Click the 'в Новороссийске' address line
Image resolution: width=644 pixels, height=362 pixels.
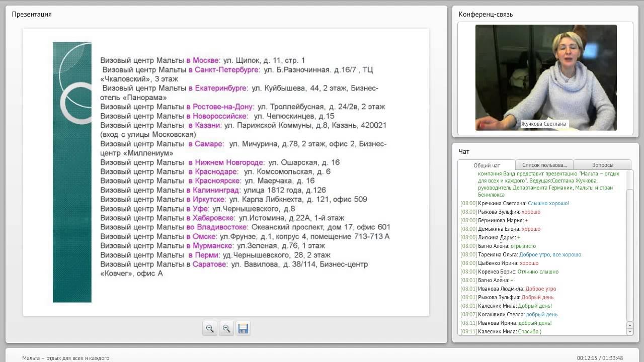coord(217,116)
